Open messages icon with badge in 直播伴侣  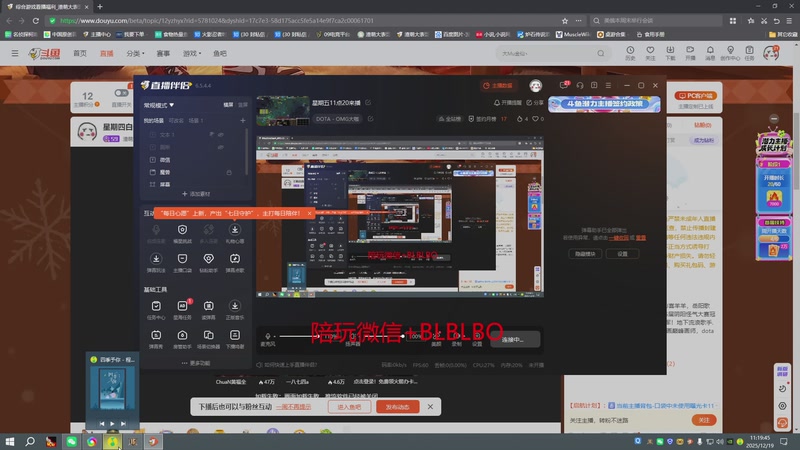pos(564,85)
